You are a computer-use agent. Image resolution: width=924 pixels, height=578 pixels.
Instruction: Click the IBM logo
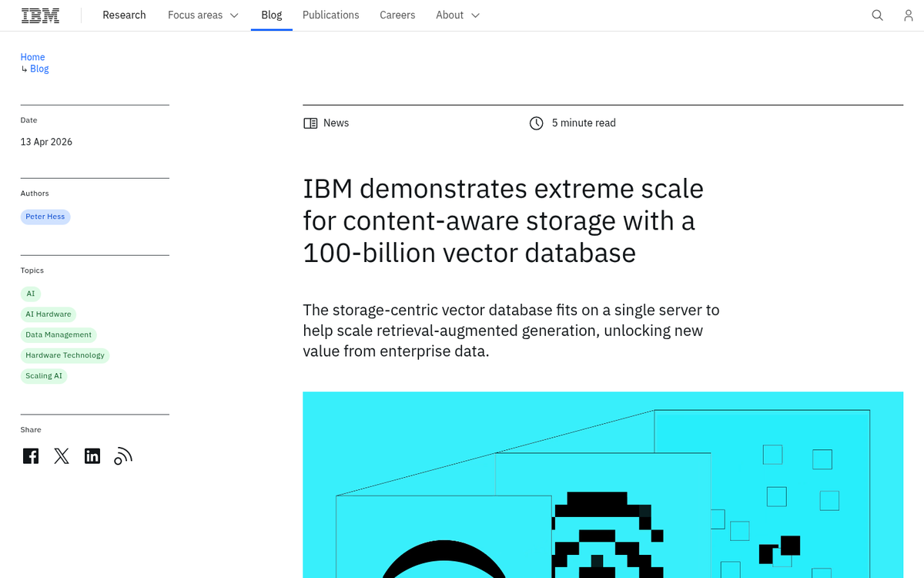coord(40,15)
